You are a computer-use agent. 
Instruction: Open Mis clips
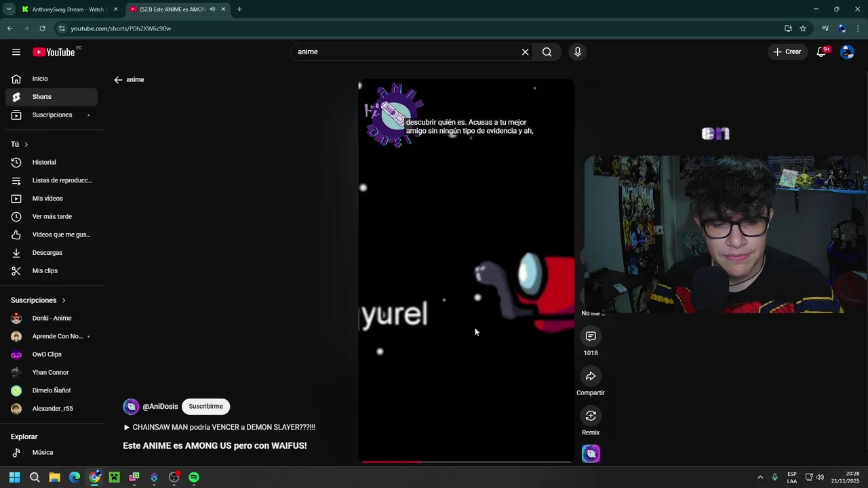tap(52, 271)
